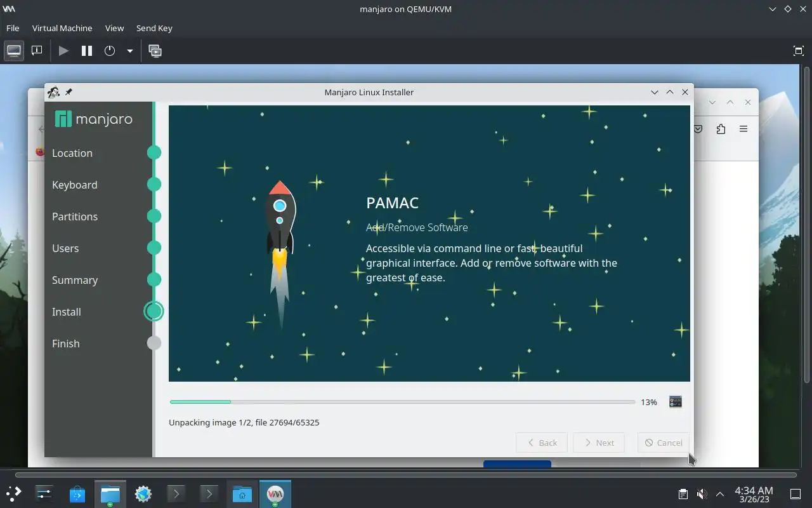The width and height of the screenshot is (812, 508).
Task: Maximize the Manjaro Linux Installer window
Action: point(670,92)
